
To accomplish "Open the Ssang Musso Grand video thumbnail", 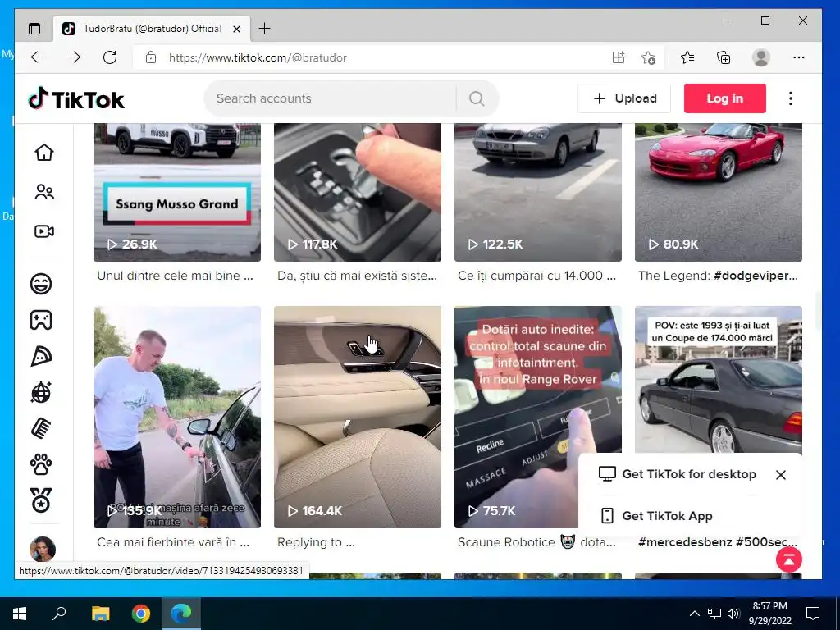I will tap(177, 192).
